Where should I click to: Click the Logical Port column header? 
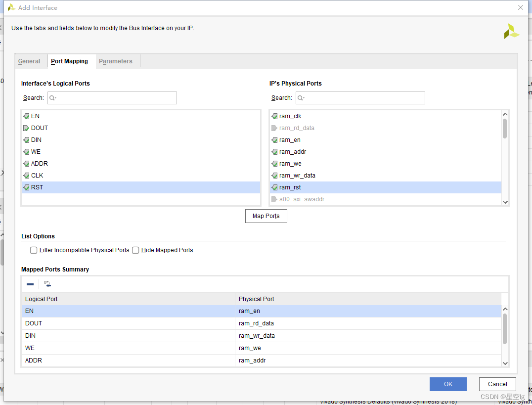128,299
